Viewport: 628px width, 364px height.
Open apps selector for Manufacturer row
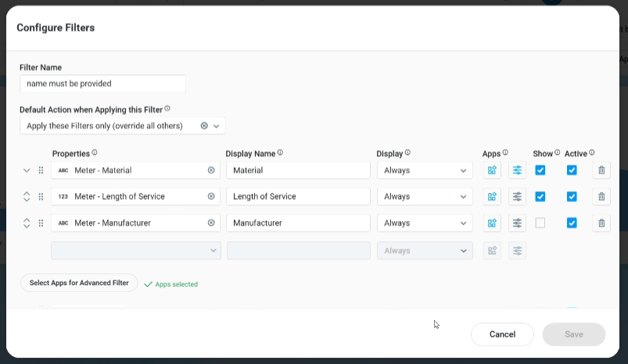492,223
